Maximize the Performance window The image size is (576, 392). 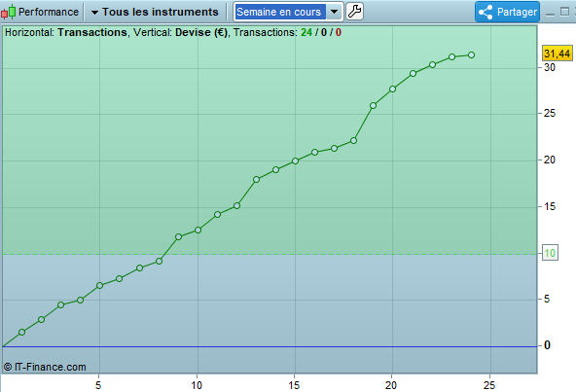point(564,12)
